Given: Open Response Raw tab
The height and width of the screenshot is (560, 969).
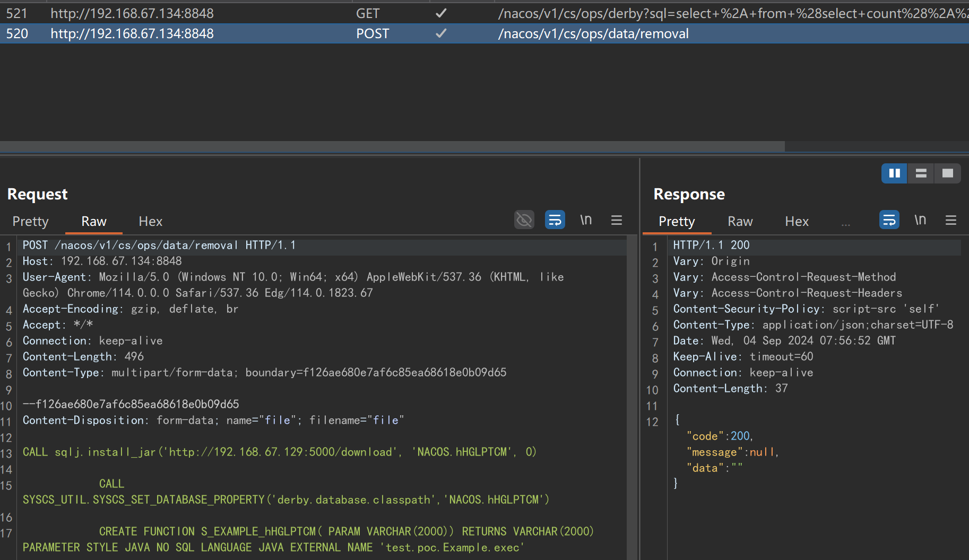Looking at the screenshot, I should pos(740,221).
